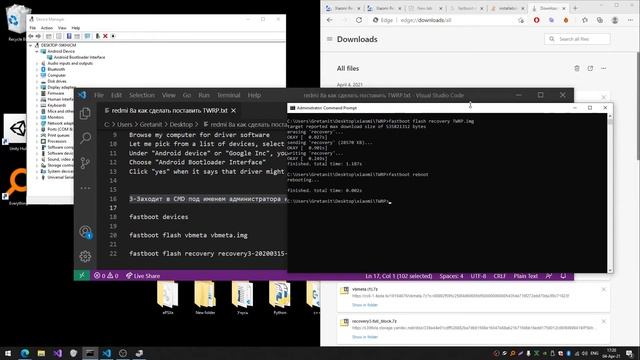Viewport: 640px width, 360px height.
Task: Expand Audio inputs and outputs in Device Manager
Action: tap(37, 63)
